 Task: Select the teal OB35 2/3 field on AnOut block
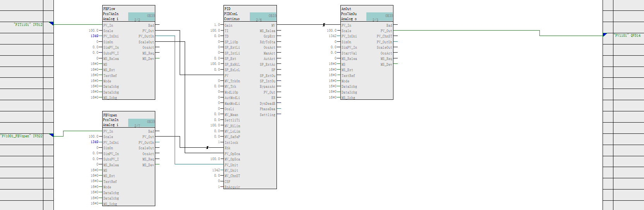tap(380, 17)
